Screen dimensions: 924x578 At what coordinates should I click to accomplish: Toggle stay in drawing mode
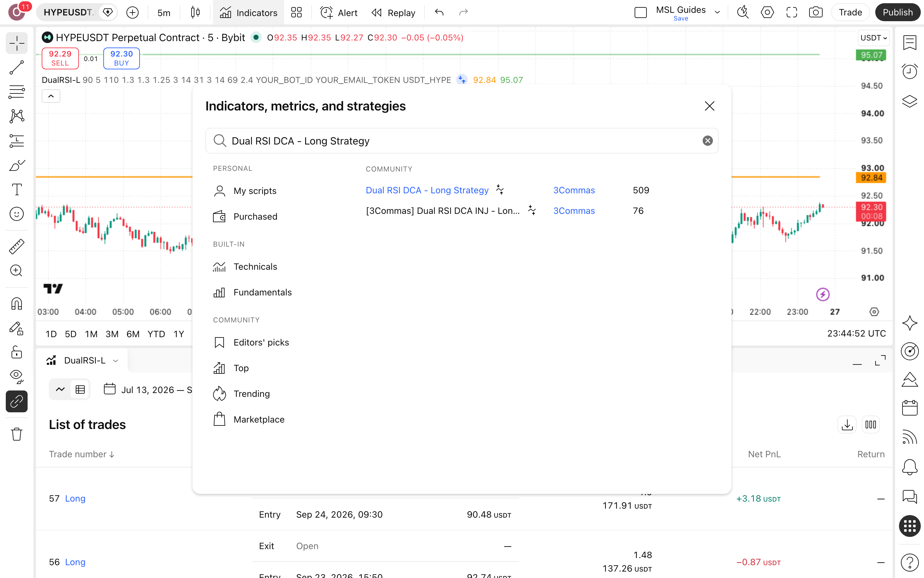[x=17, y=328]
